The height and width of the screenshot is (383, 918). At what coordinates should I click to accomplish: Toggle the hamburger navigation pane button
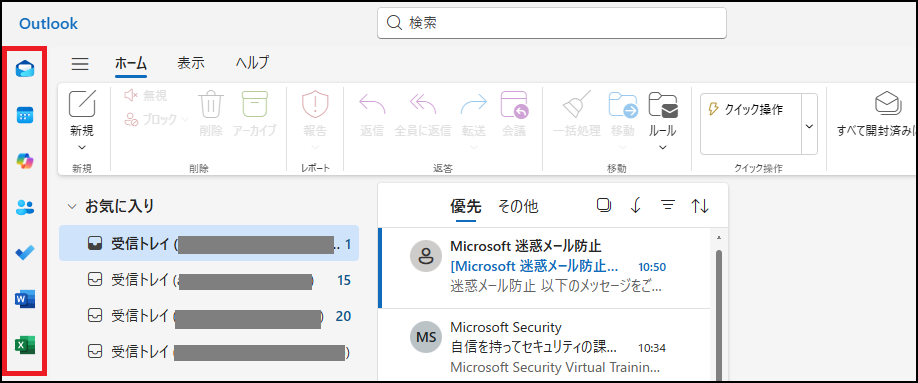pos(80,64)
